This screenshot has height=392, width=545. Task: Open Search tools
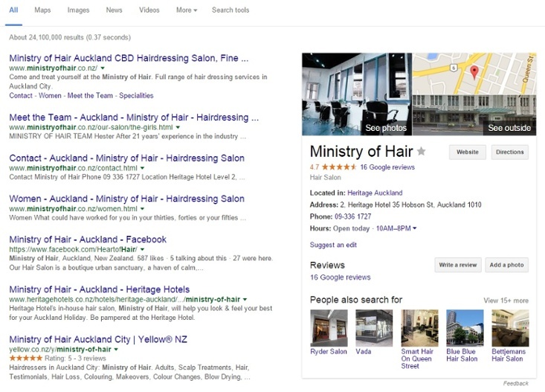230,10
